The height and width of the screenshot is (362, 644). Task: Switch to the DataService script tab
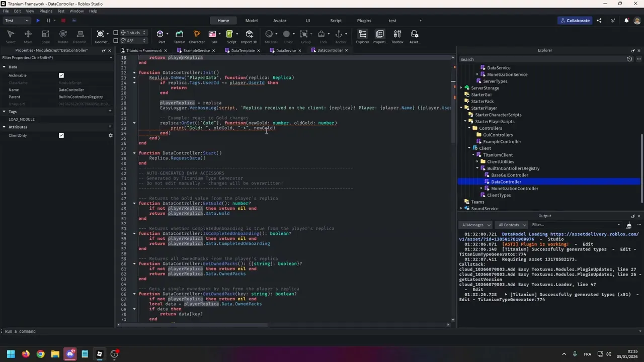(x=286, y=50)
